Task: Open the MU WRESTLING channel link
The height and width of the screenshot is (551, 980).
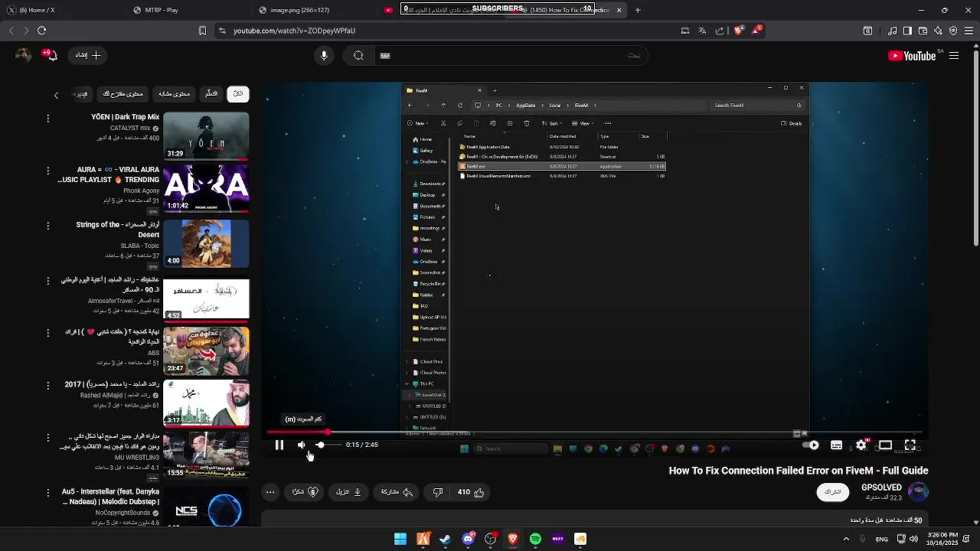Action: coord(137,457)
